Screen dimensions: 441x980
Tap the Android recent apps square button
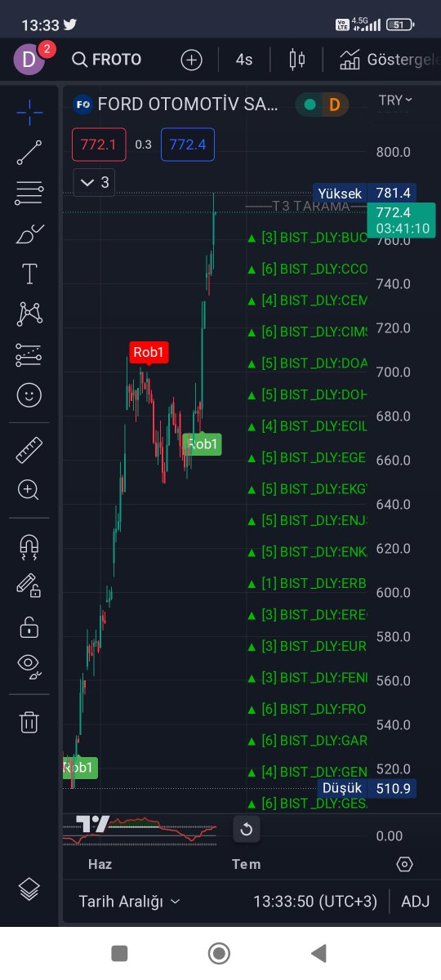(x=120, y=953)
